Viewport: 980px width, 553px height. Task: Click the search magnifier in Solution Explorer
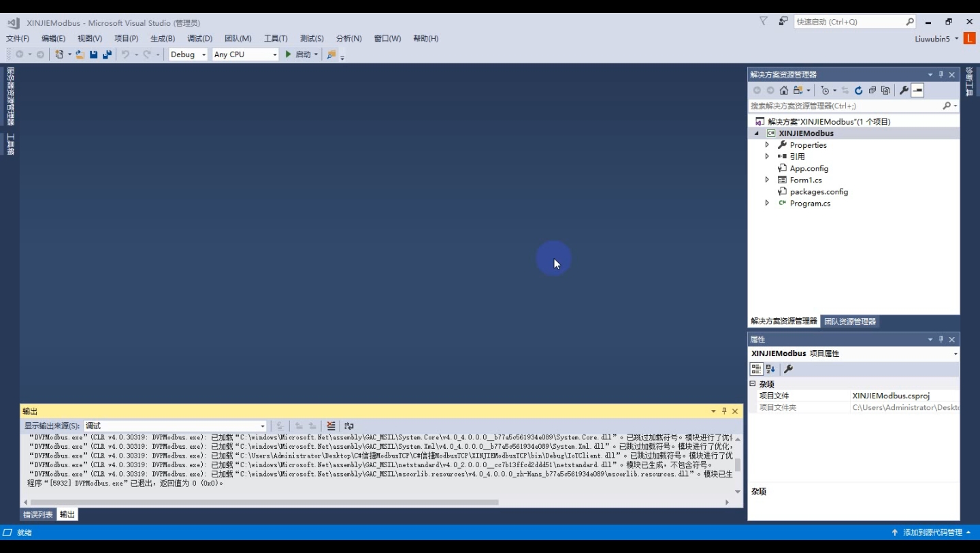click(x=946, y=106)
